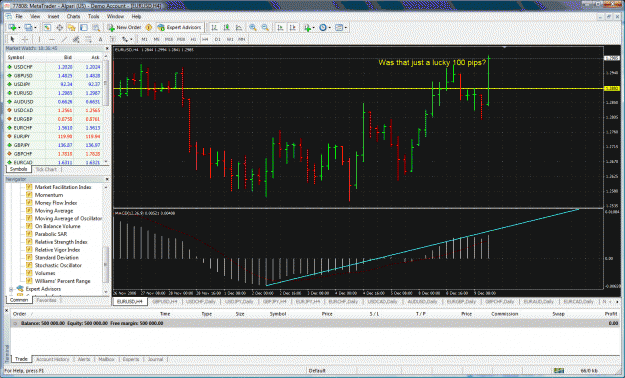
Task: Expand the Expert Advisors tree node
Action: pos(11,289)
